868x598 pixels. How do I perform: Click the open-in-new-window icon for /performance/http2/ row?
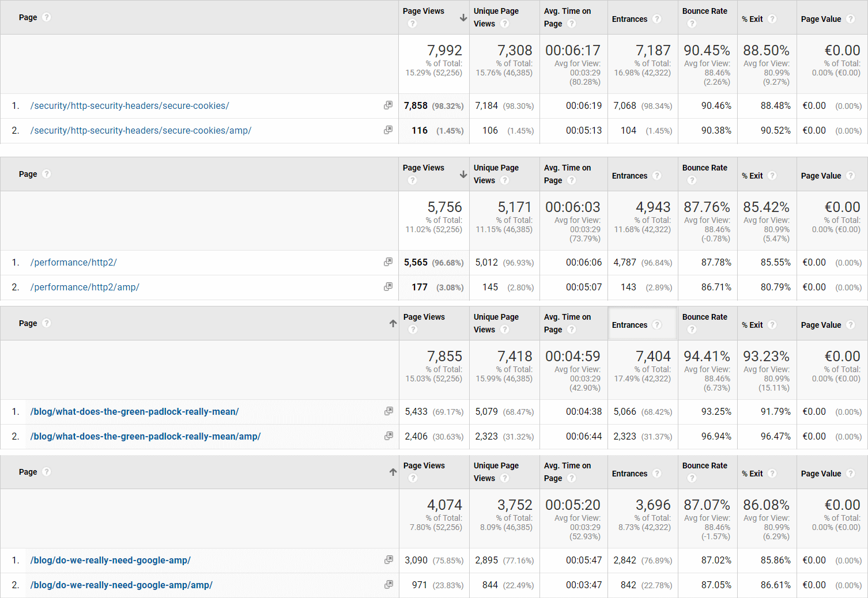(388, 262)
